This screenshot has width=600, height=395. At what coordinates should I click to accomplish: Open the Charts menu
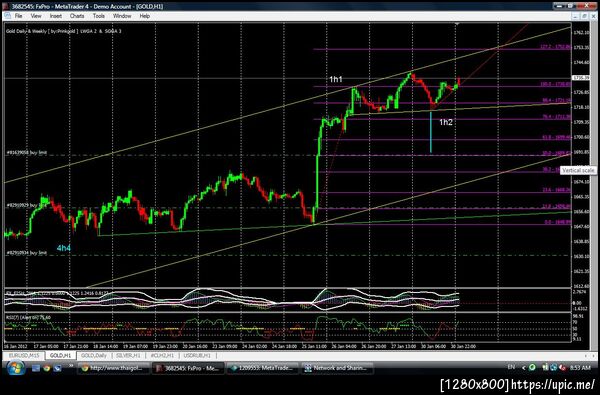coord(77,16)
